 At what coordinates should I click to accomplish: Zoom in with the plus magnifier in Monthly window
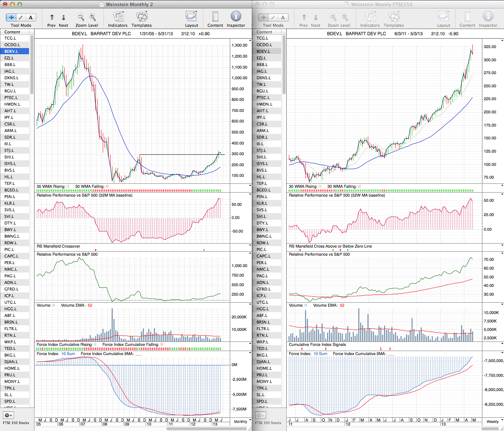[x=93, y=17]
